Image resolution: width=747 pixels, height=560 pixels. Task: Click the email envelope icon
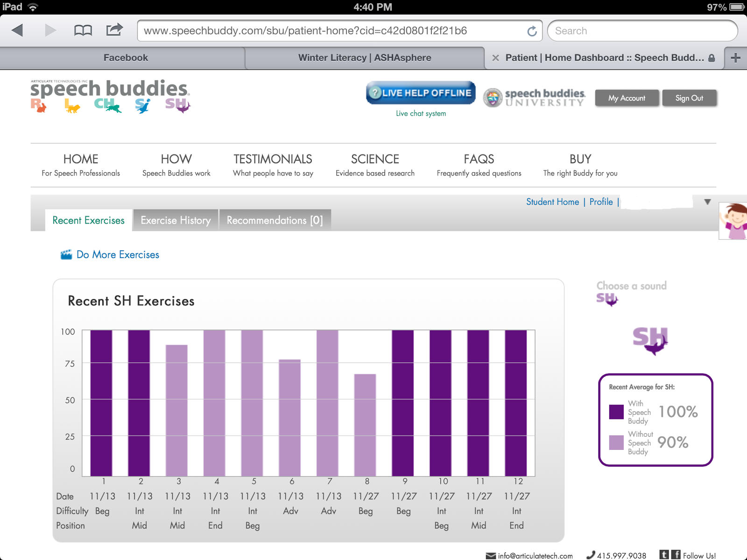coord(491,556)
